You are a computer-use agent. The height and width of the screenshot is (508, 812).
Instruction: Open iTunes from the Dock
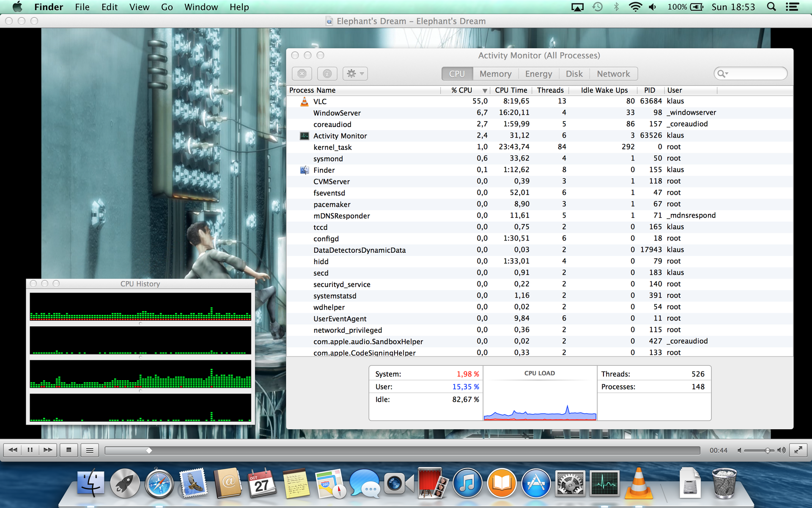point(467,483)
